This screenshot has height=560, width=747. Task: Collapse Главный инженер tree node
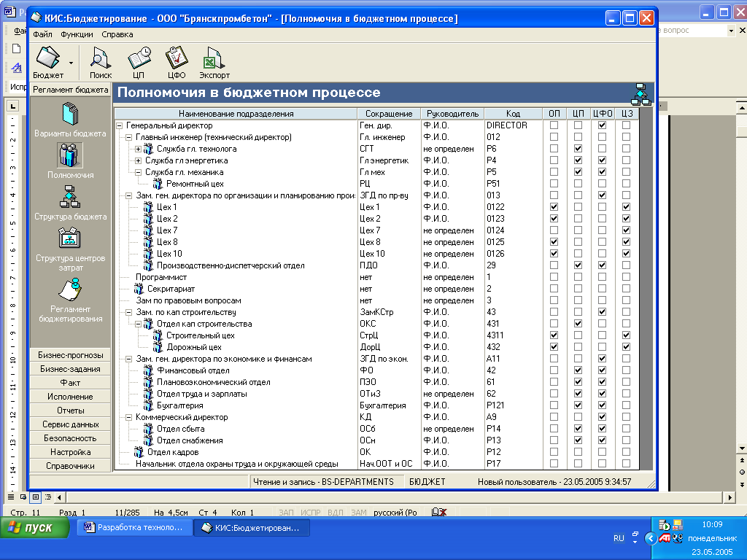[128, 137]
